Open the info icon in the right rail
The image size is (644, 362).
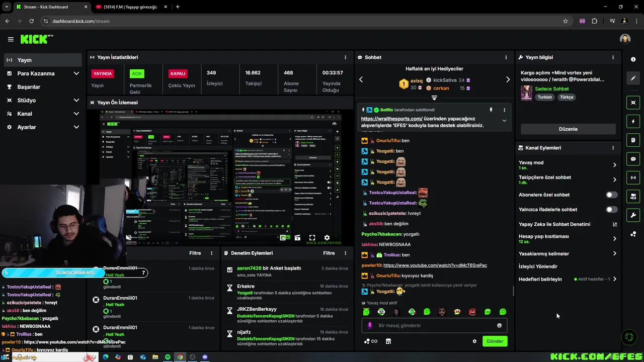point(633,59)
